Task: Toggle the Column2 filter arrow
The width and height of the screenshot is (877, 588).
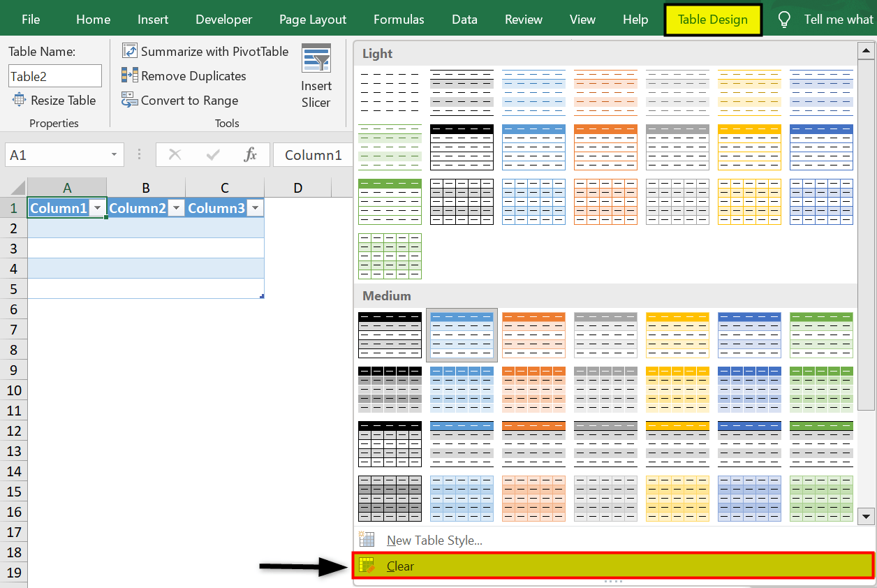Action: 177,207
